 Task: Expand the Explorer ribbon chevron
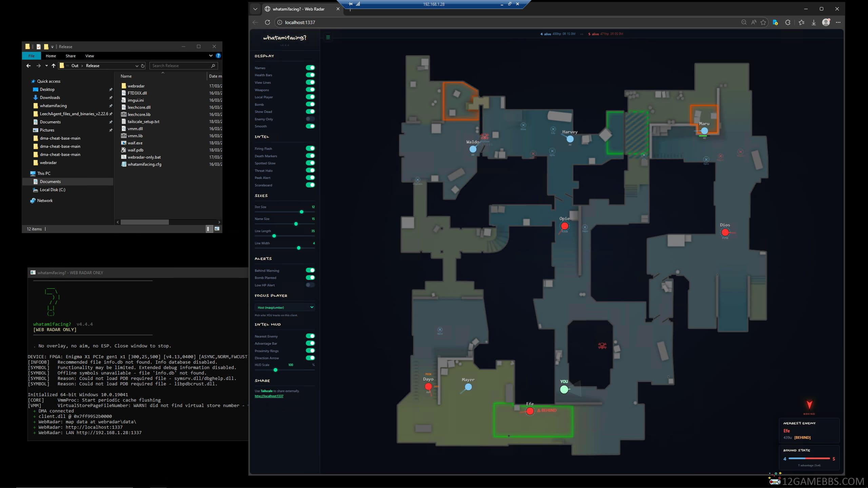tap(211, 56)
